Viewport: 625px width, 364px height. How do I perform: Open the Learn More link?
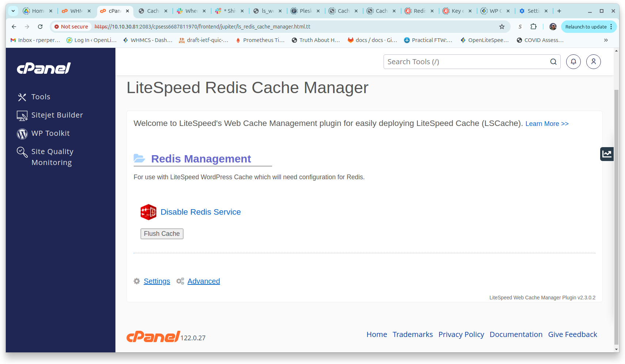(x=546, y=124)
